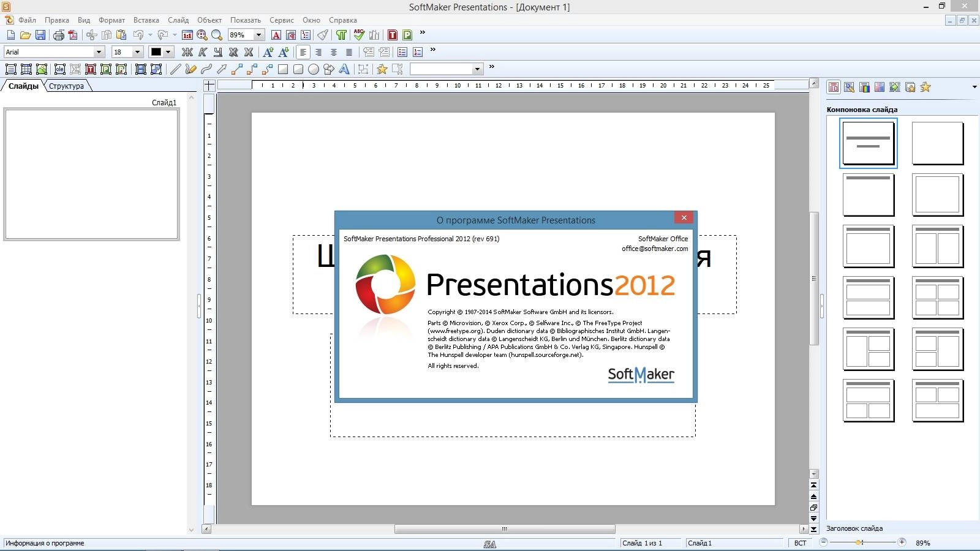Viewport: 980px width, 551px height.
Task: Toggle underline formatting Ч
Action: pyautogui.click(x=218, y=52)
